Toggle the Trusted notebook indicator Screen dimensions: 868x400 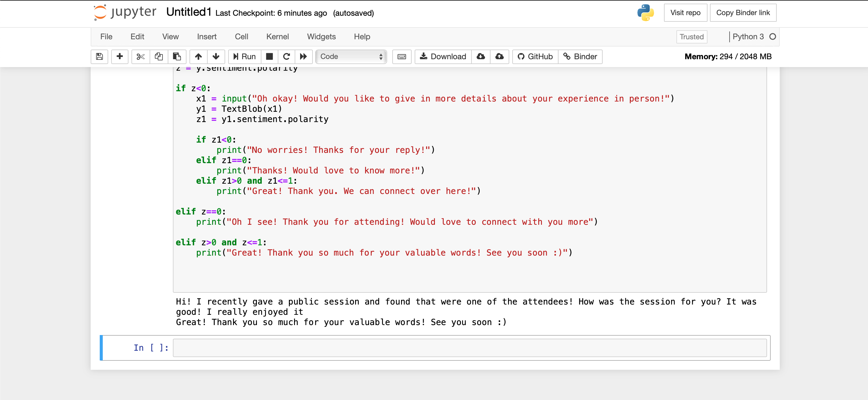[x=691, y=37]
